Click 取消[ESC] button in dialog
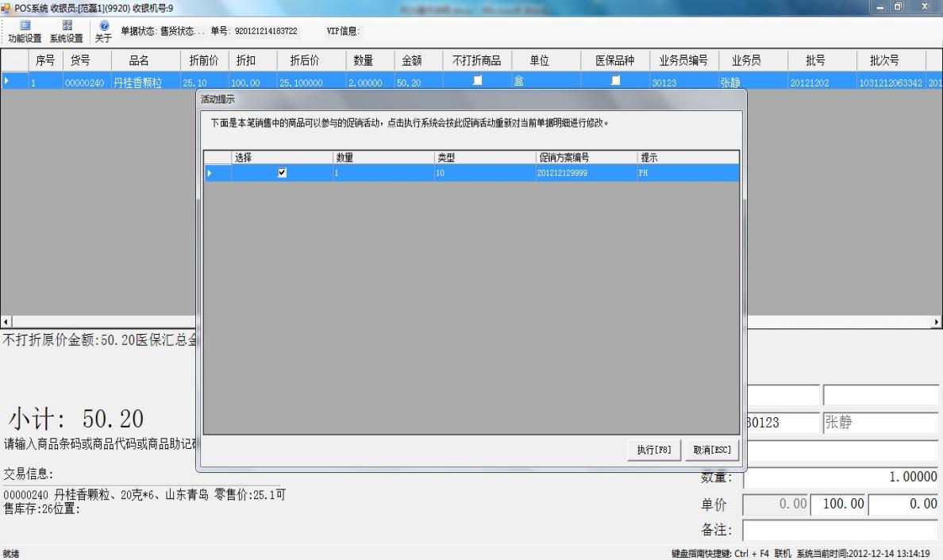Viewport: 943px width, 560px height. (712, 450)
